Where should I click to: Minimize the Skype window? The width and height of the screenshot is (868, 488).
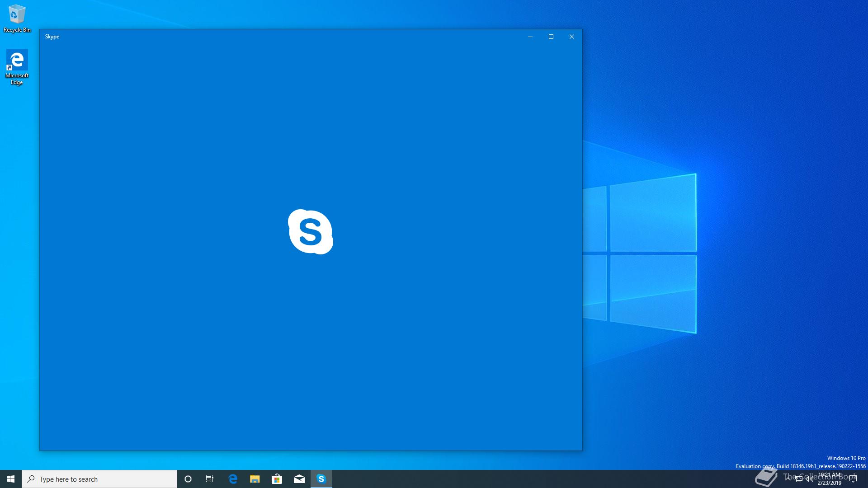tap(530, 37)
